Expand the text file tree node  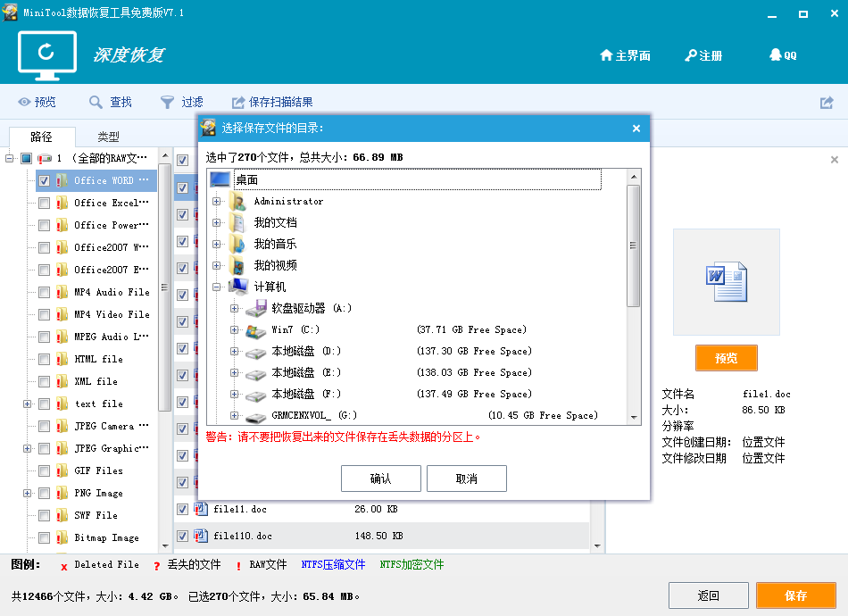click(x=27, y=404)
